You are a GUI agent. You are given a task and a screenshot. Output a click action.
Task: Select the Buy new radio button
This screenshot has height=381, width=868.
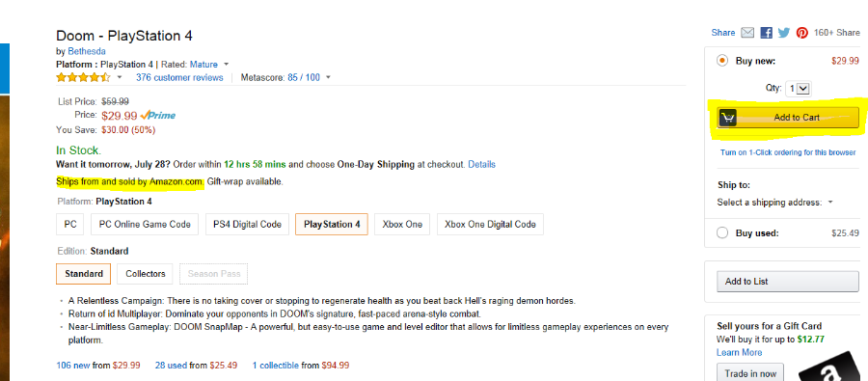coord(721,61)
